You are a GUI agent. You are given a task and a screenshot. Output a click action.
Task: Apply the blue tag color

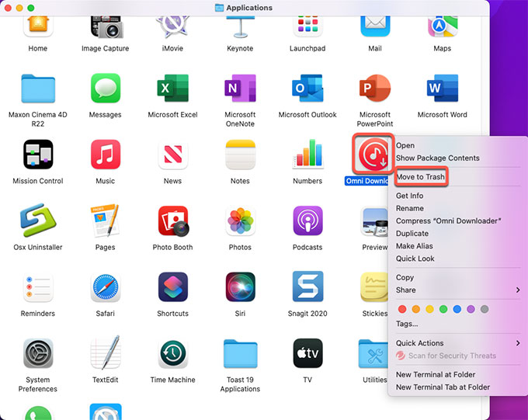tap(457, 309)
